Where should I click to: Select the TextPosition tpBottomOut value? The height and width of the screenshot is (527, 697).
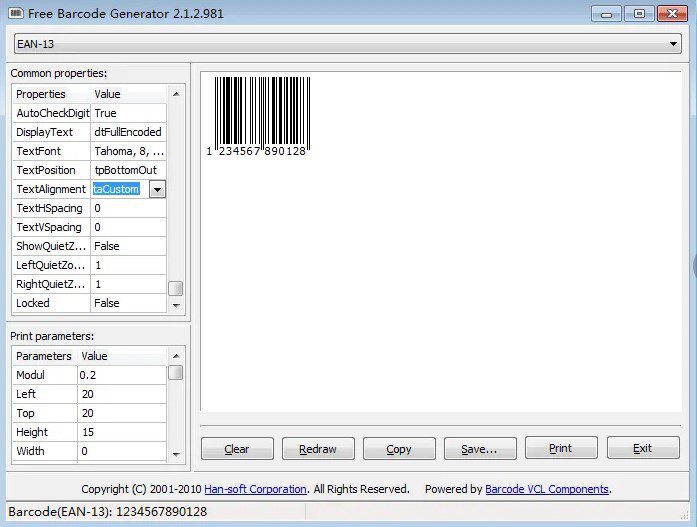(x=128, y=170)
